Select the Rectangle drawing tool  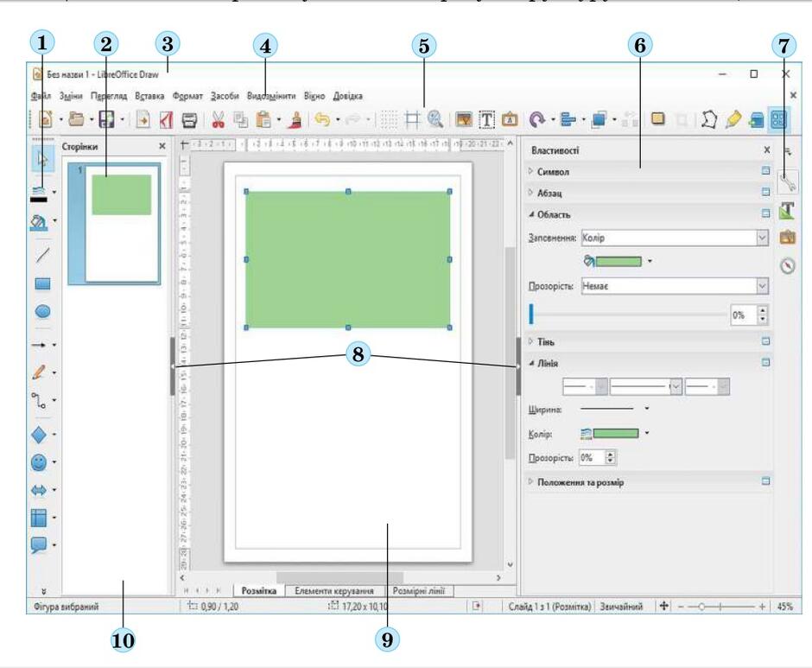pos(42,282)
